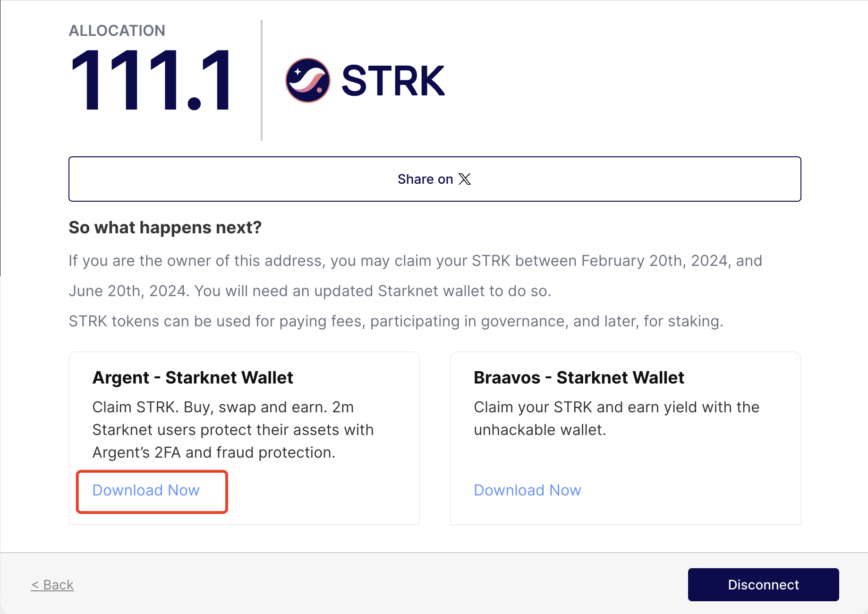Click the claim period date paragraph
Screen dimensions: 868x614
click(415, 276)
